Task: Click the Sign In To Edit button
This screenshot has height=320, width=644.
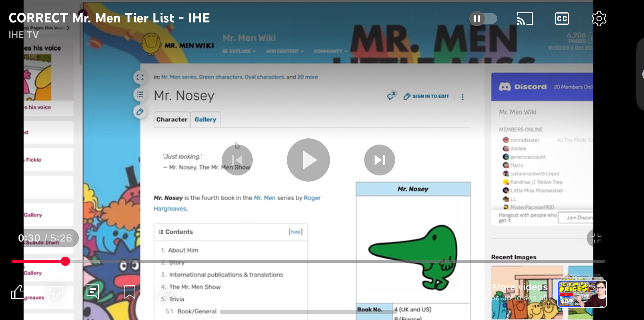Action: coord(426,96)
